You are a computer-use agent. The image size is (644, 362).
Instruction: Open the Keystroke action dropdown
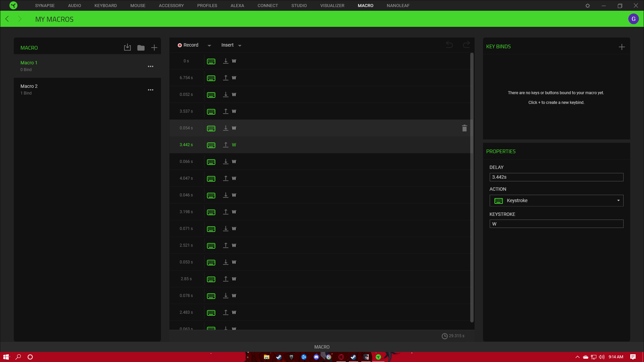click(x=556, y=200)
